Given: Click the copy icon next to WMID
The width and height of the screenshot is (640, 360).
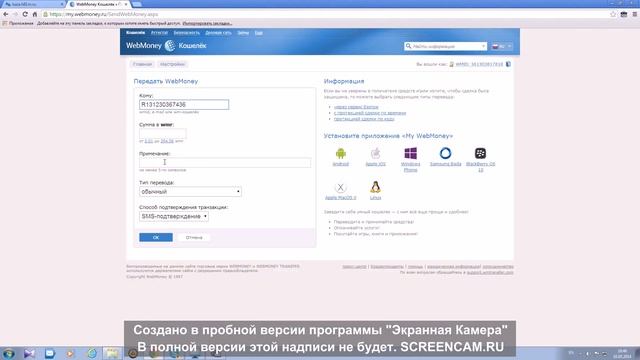Looking at the screenshot, I should [508, 64].
